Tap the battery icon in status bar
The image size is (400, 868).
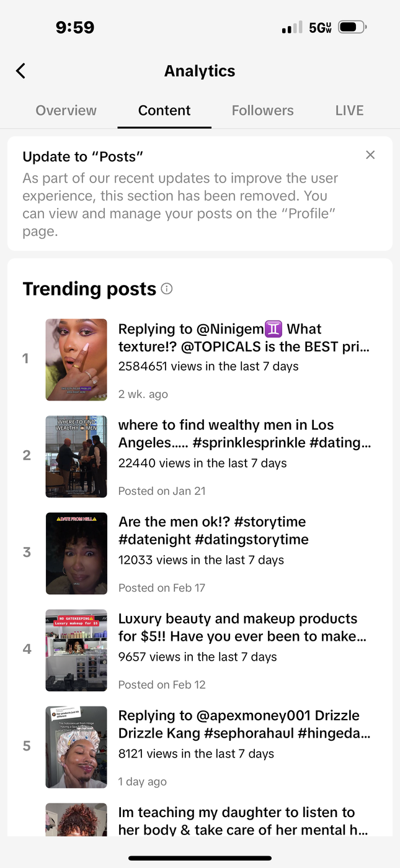coord(352,27)
